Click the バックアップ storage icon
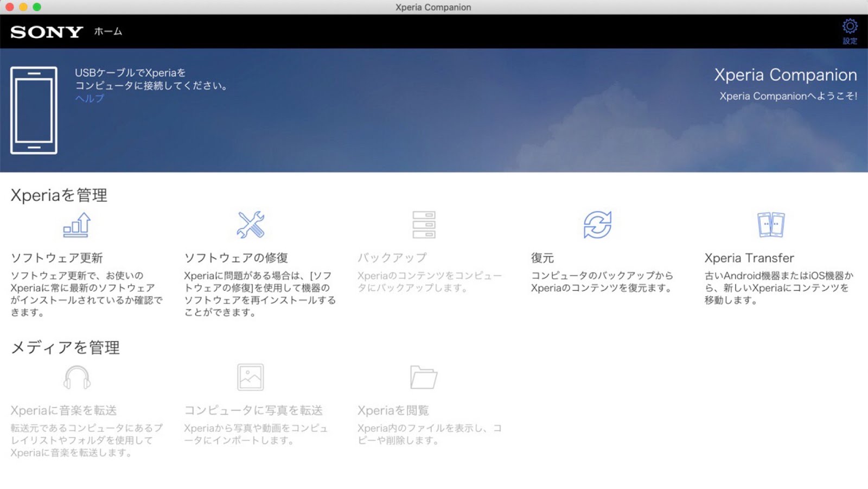Viewport: 868px width, 489px height. [424, 225]
